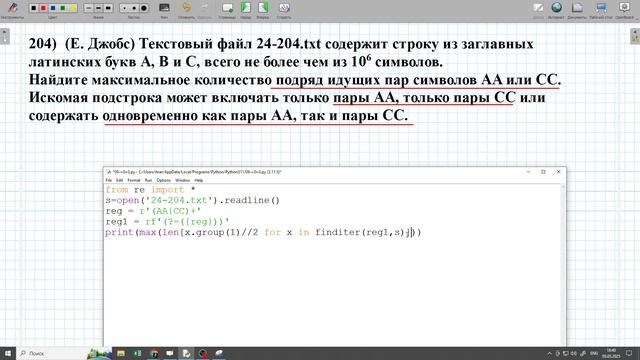
Task: Open the Format menu in IDLE
Action: pyautogui.click(x=133, y=180)
